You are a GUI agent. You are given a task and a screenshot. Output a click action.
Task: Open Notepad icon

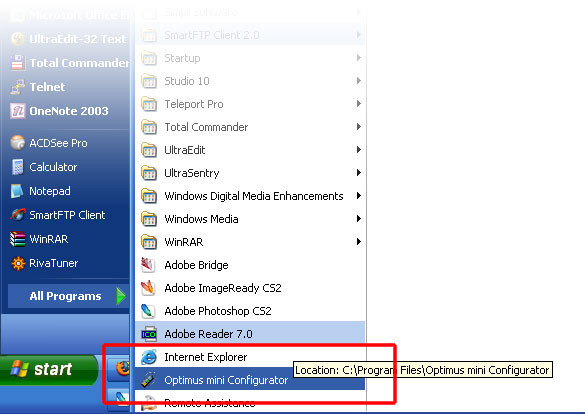18,191
